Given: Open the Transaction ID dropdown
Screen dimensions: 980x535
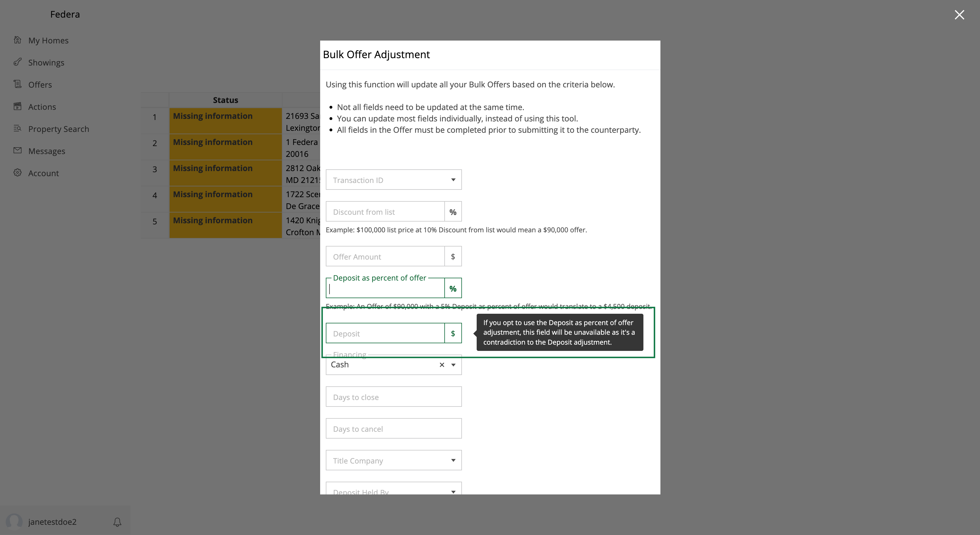Looking at the screenshot, I should coord(394,180).
